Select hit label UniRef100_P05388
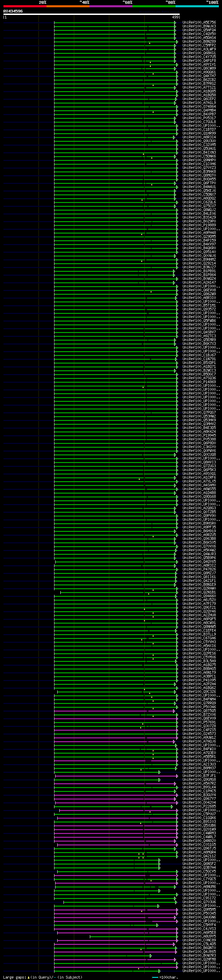 (x=199, y=439)
